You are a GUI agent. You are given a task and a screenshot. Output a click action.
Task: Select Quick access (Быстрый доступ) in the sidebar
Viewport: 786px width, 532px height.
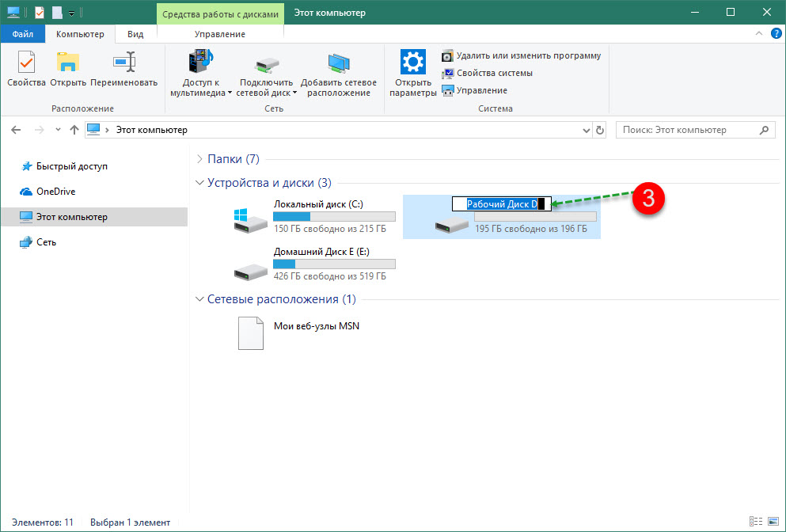[x=63, y=166]
